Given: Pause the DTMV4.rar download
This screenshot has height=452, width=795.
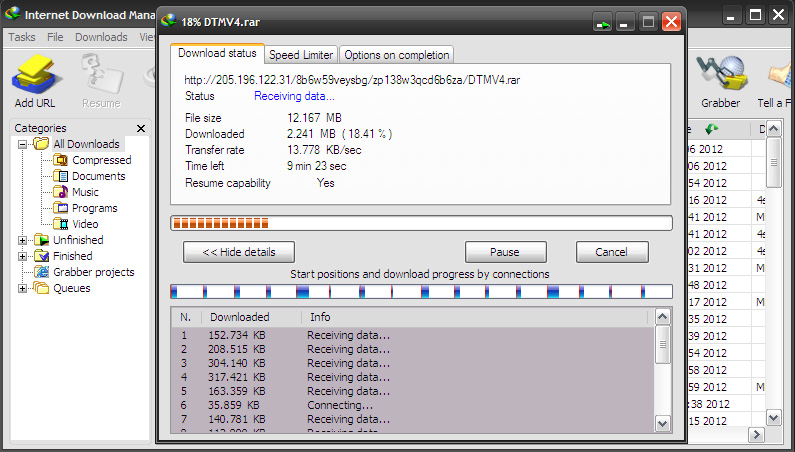Looking at the screenshot, I should click(505, 252).
